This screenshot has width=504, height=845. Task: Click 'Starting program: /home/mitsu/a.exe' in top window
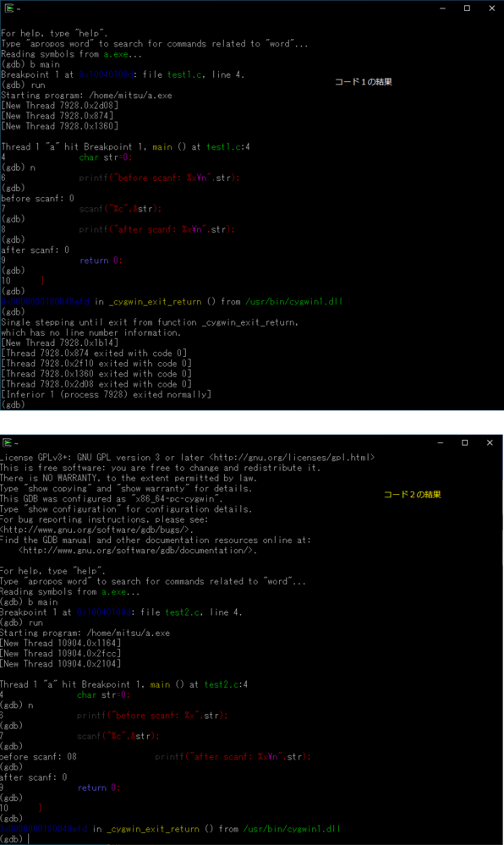(x=86, y=96)
